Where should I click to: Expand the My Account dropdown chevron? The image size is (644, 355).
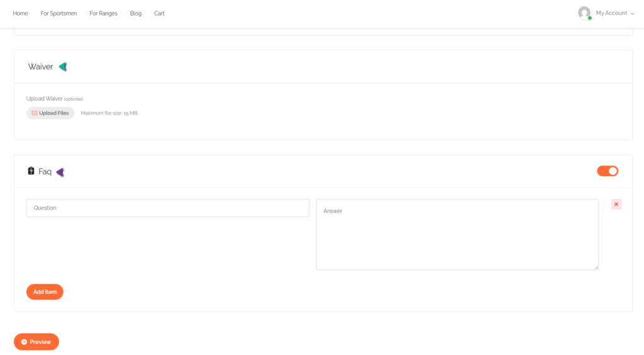tap(633, 14)
